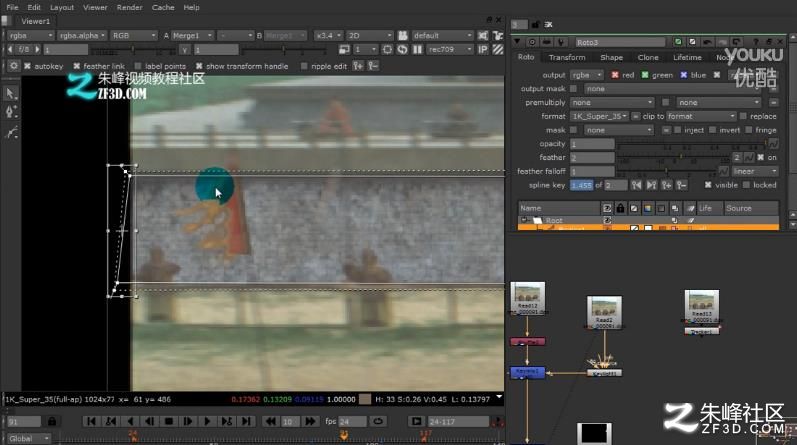The height and width of the screenshot is (445, 797).
Task: Switch to the Shape tab
Action: point(611,57)
